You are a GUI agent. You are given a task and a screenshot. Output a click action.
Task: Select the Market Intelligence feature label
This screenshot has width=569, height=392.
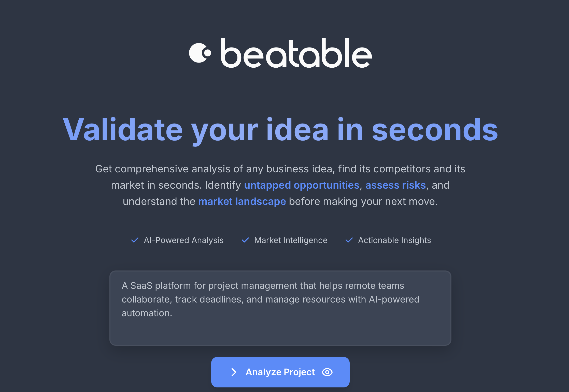click(291, 240)
